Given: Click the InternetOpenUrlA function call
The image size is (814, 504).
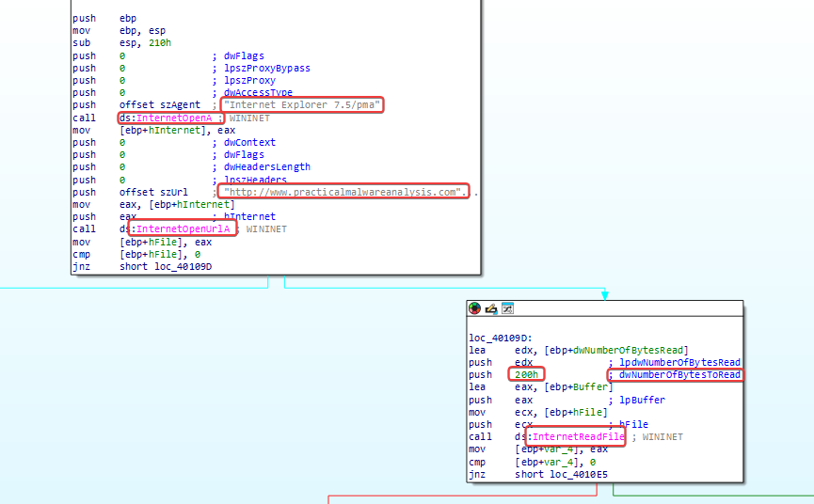Looking at the screenshot, I should pos(183,229).
